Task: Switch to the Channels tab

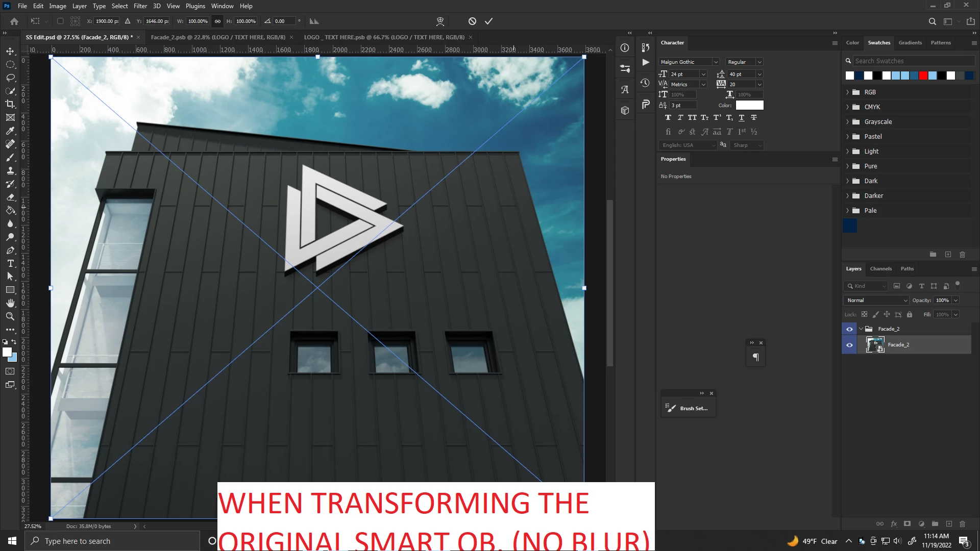Action: coord(880,268)
